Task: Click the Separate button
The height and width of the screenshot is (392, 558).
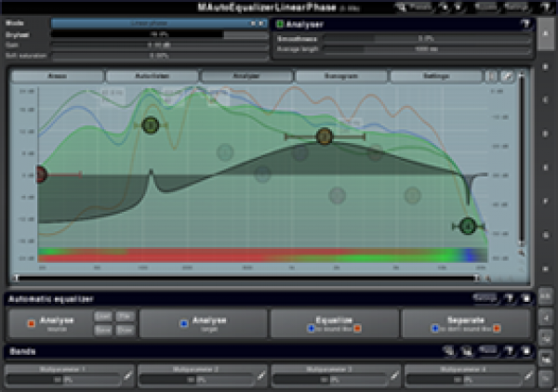Action: pyautogui.click(x=466, y=323)
